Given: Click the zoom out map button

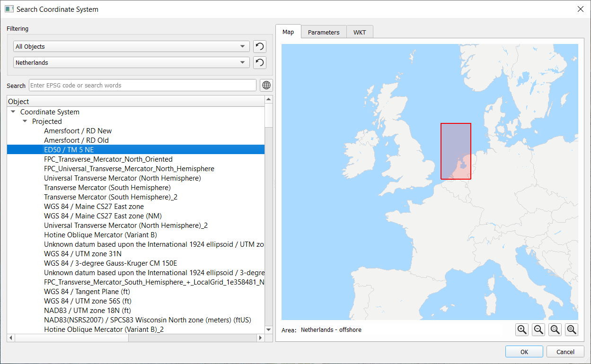Looking at the screenshot, I should pyautogui.click(x=538, y=329).
